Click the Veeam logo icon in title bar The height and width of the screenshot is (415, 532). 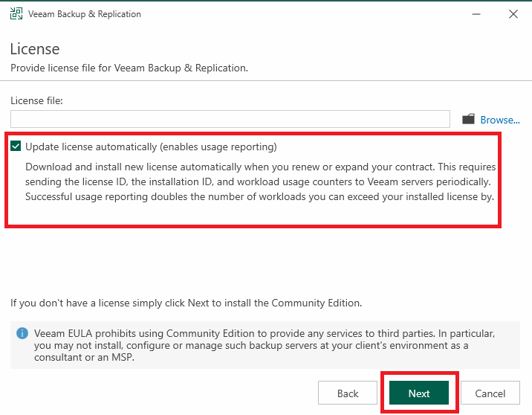click(x=16, y=14)
